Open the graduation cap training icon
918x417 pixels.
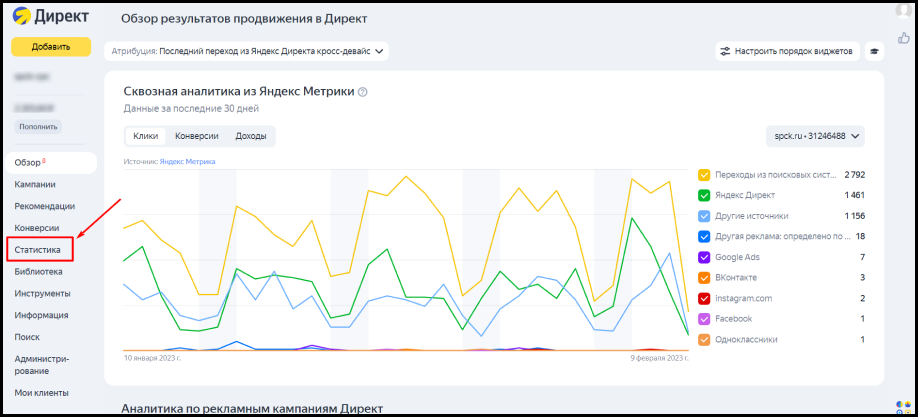click(x=874, y=51)
